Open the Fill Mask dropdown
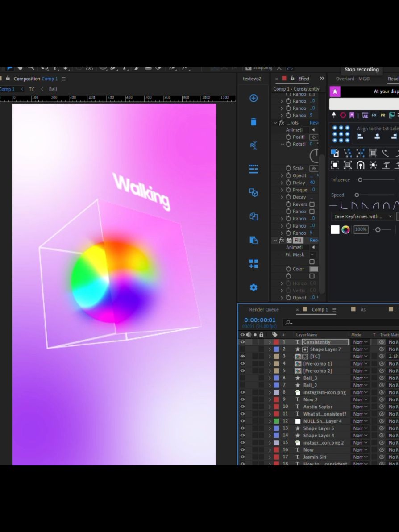This screenshot has width=399, height=532. pos(312,254)
